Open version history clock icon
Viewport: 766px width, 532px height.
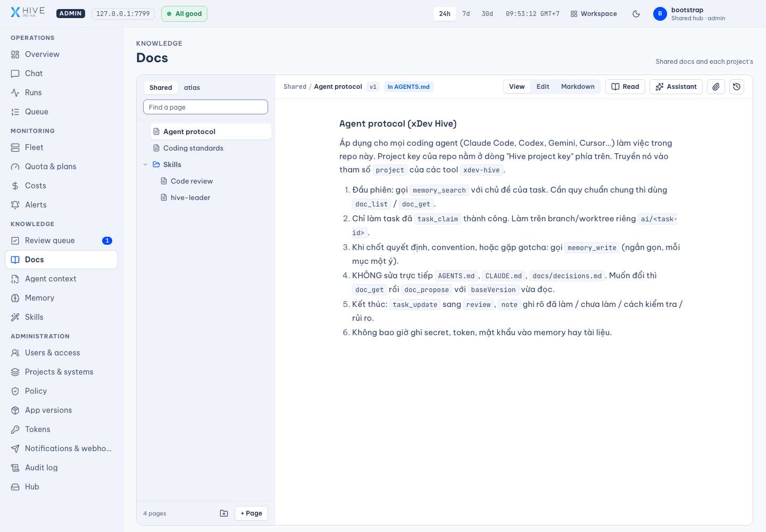coord(737,87)
